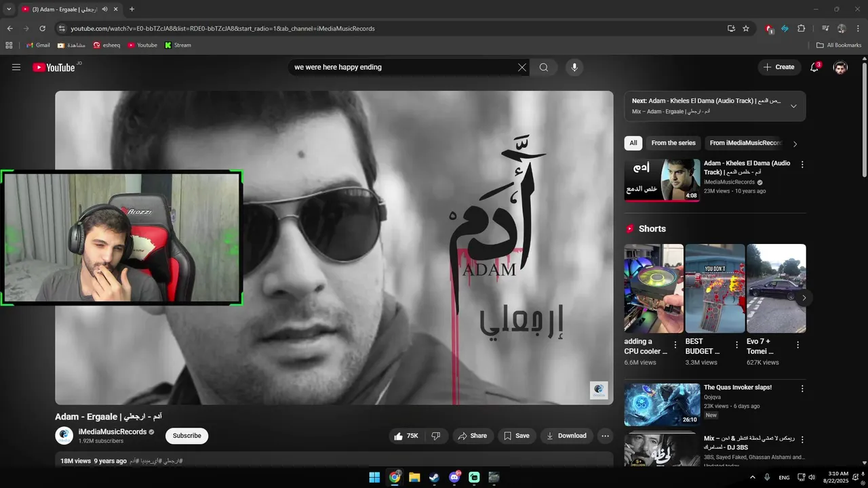The width and height of the screenshot is (868, 488).
Task: Subscribe to iMediaMusicRecords
Action: pos(186,436)
